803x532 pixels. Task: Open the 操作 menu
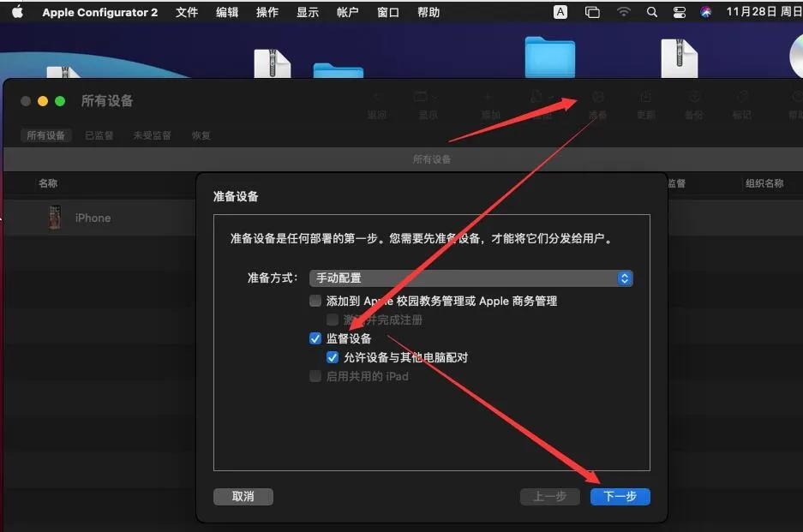267,12
